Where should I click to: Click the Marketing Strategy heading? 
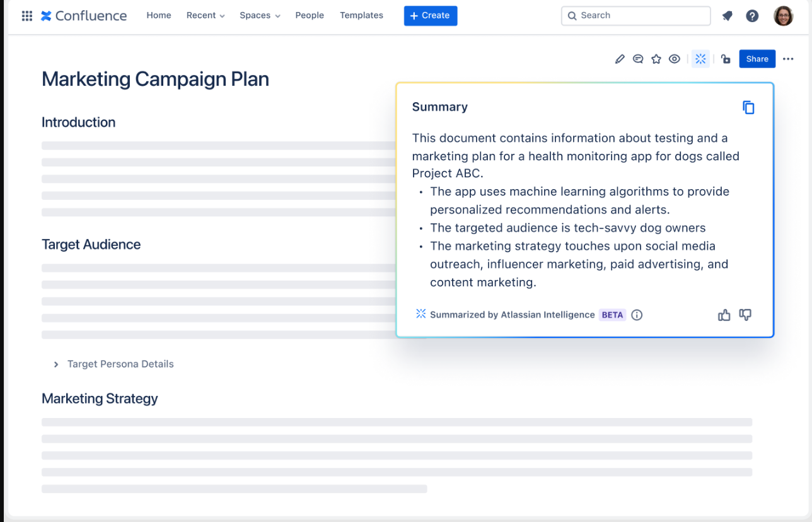tap(100, 399)
